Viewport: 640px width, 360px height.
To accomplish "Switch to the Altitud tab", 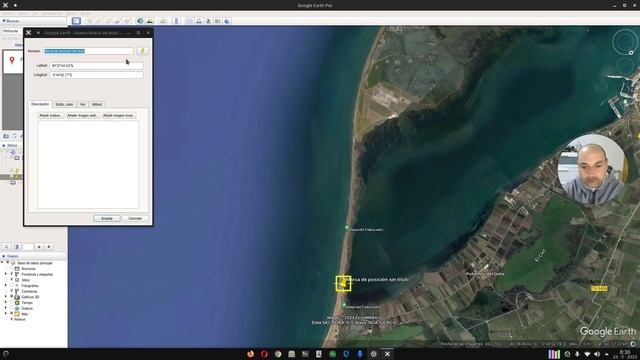I will click(97, 104).
